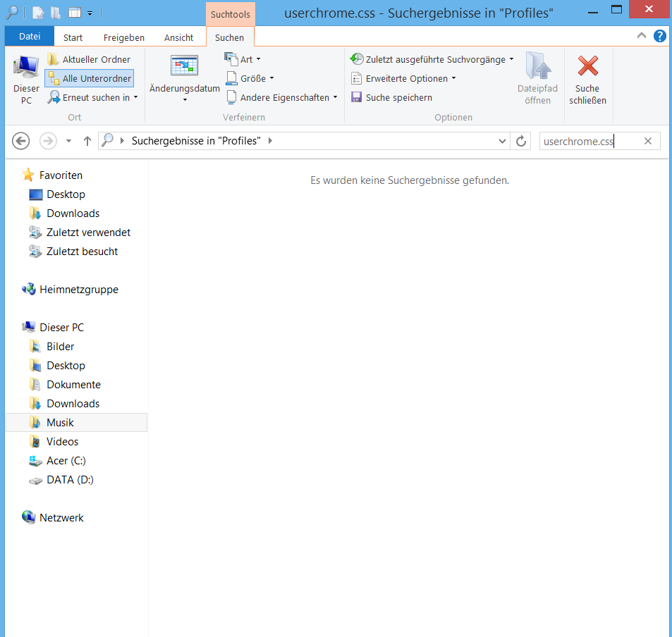Select Heimnetzgruppe in navigation pane
The image size is (672, 637).
(79, 290)
